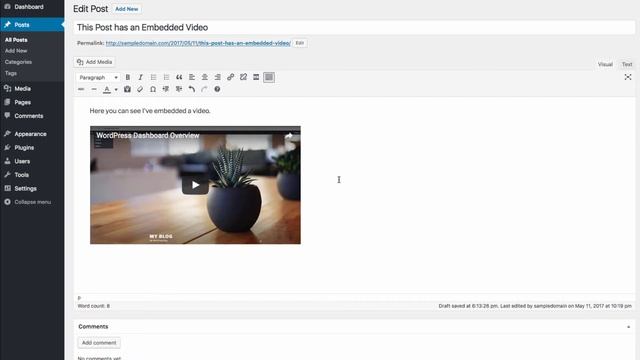Click the permalink Edit button

300,43
